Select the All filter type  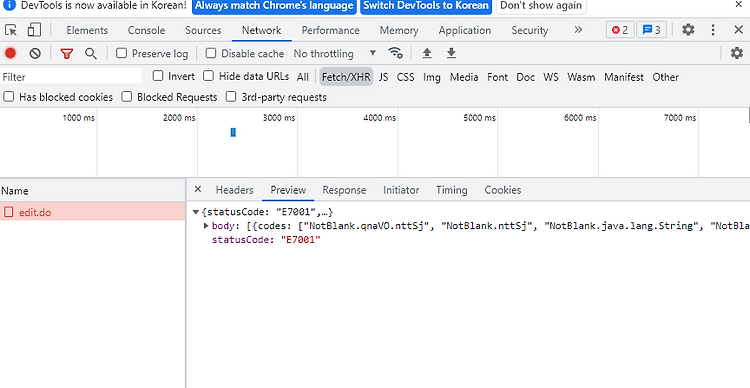click(x=302, y=77)
